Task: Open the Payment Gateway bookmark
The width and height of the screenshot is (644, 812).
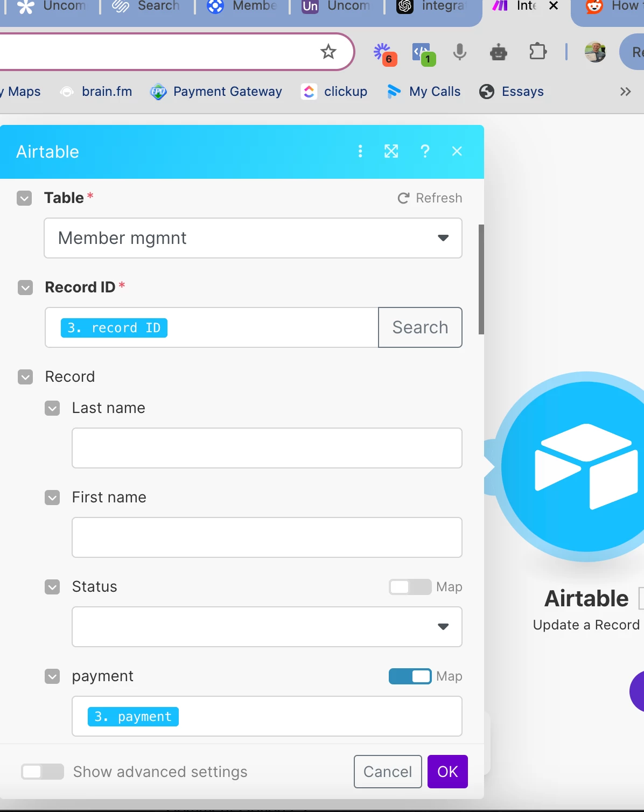Action: [216, 92]
